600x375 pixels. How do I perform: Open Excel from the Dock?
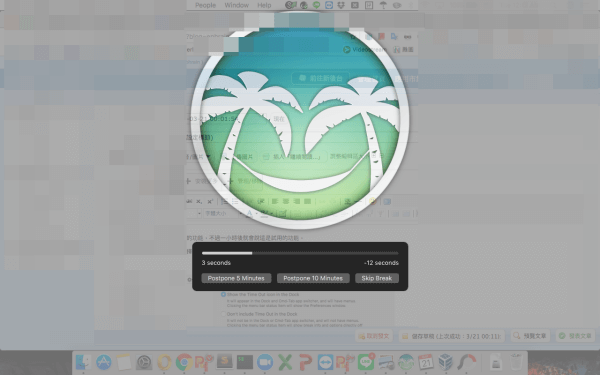coord(285,362)
